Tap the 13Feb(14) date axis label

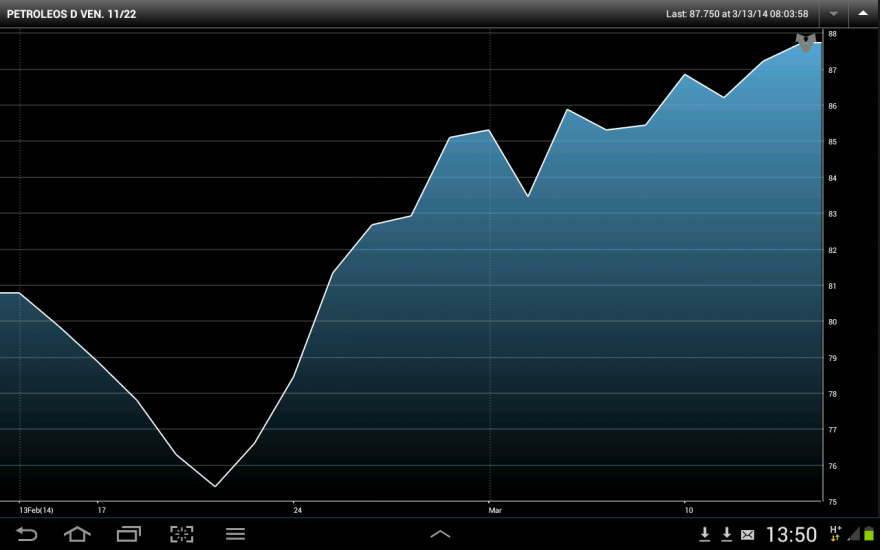pos(36,510)
